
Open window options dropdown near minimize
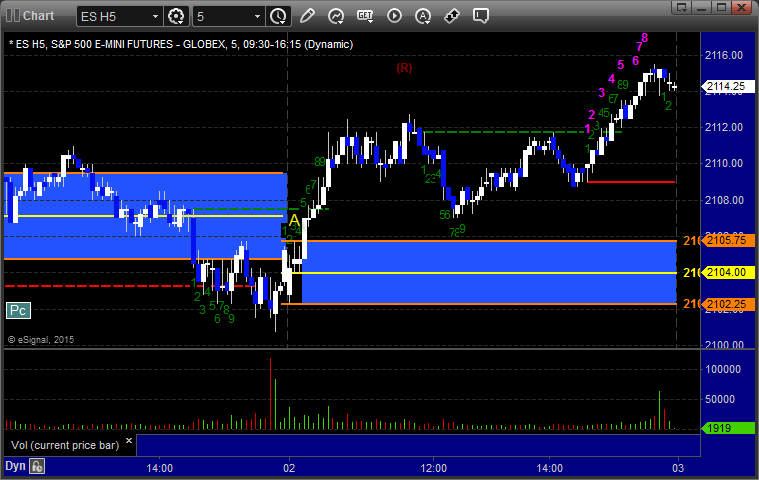(682, 7)
